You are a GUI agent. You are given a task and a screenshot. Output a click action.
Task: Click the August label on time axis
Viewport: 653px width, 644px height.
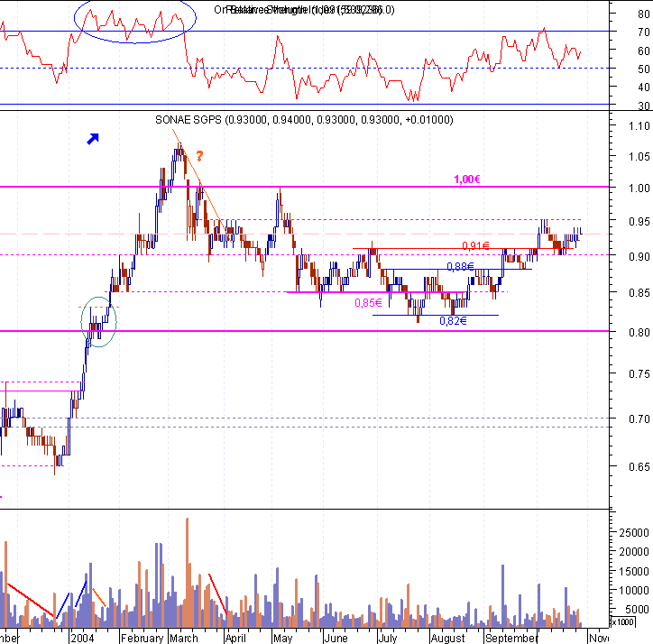click(x=447, y=639)
